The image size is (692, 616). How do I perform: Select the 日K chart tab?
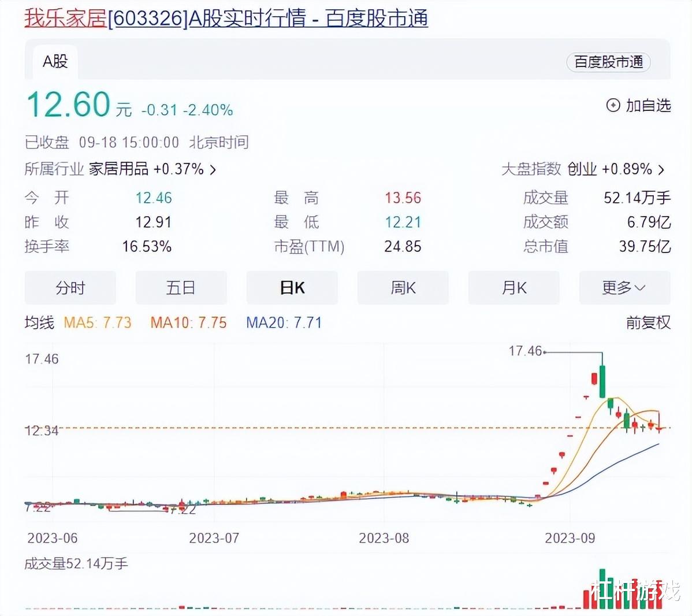292,288
